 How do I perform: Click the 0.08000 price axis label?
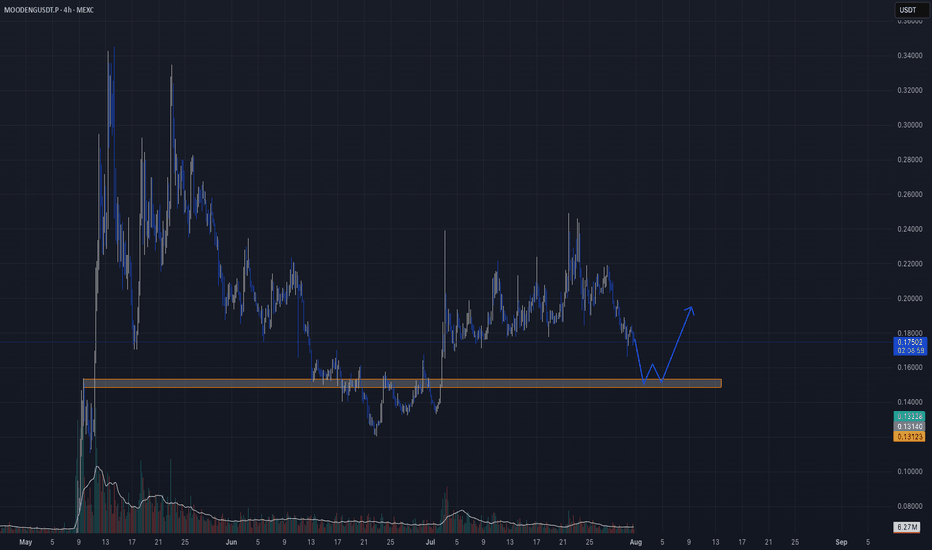coord(910,507)
